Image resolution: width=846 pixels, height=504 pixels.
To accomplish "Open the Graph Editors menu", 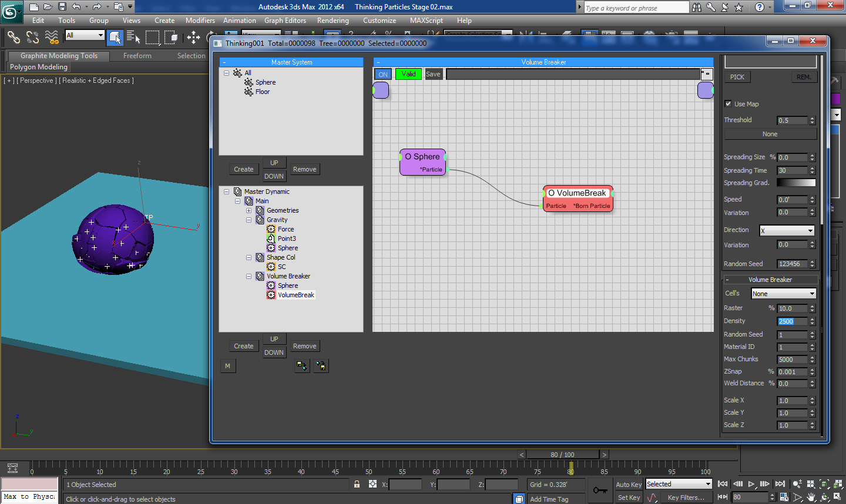I will click(x=285, y=20).
